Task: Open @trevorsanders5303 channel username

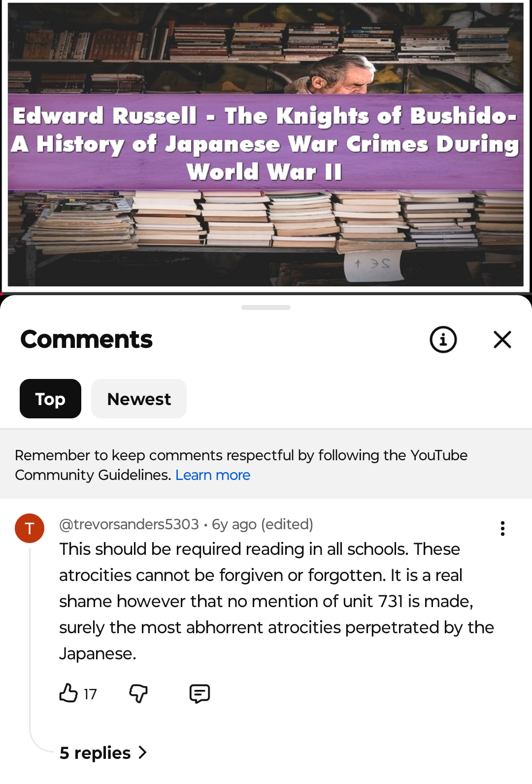Action: point(129,524)
